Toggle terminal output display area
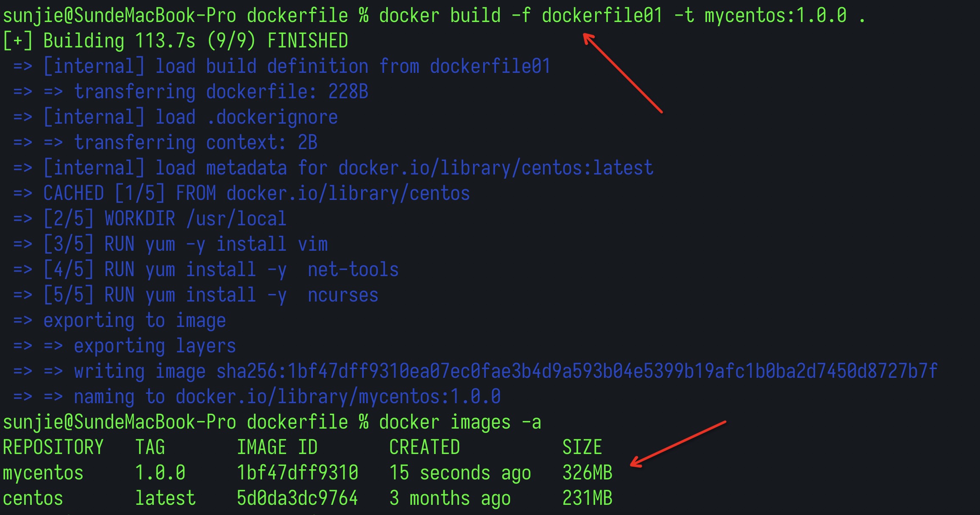 17,37
